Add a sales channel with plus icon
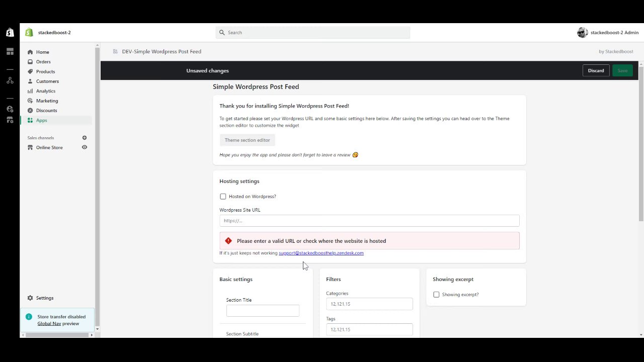Screen dimensions: 644x362 tap(85, 138)
